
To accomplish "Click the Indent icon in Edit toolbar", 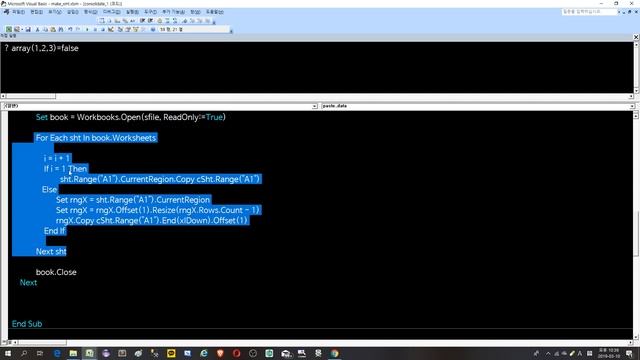I will tap(142, 21).
